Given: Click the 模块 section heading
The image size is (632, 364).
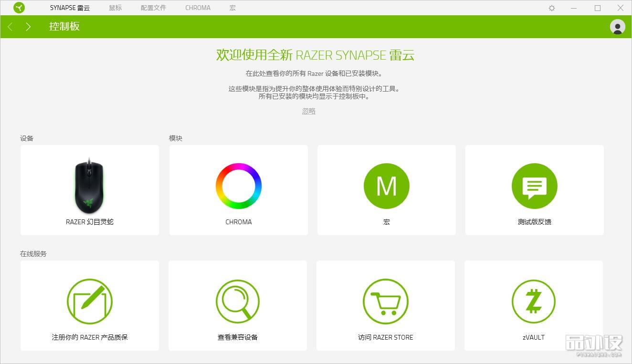Looking at the screenshot, I should 176,138.
